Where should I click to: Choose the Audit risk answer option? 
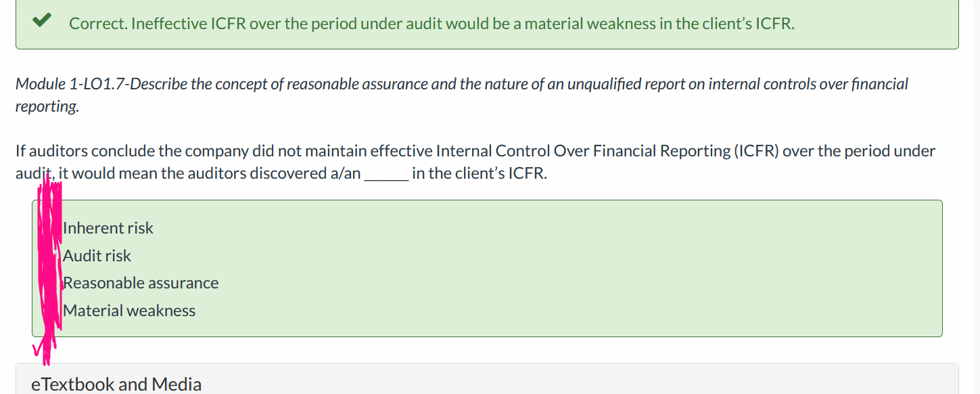click(97, 256)
